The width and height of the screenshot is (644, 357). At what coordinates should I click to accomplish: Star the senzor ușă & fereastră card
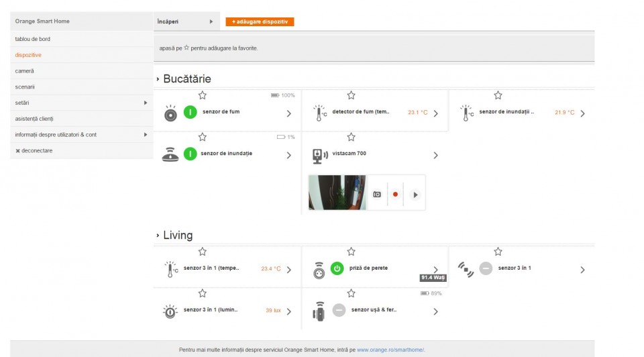click(x=351, y=293)
